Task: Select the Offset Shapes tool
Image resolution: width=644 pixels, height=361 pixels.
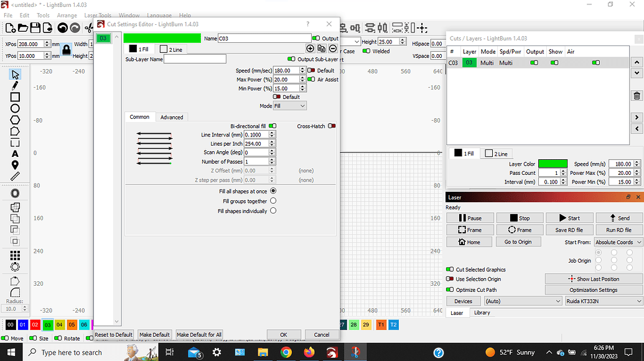Action: pos(15,194)
